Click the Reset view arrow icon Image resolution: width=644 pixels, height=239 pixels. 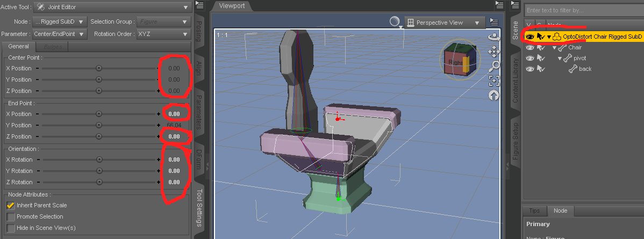tap(493, 95)
